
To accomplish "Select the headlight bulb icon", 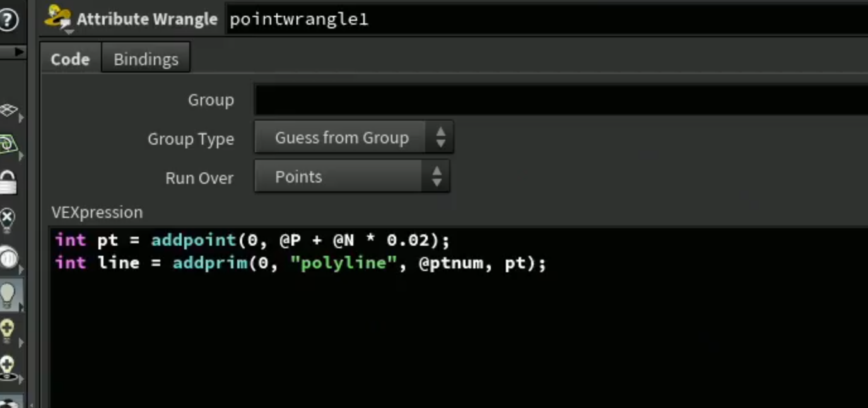I will (x=8, y=258).
